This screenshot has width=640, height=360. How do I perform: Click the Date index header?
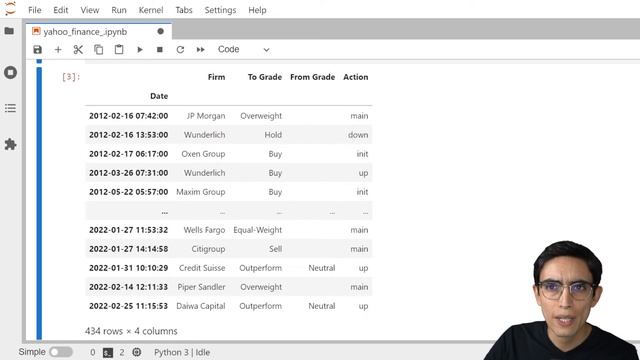pos(159,96)
